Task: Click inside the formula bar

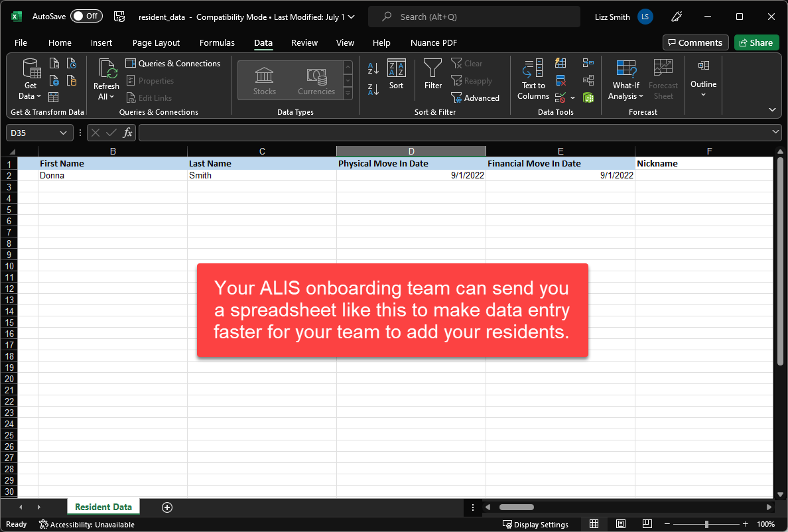Action: pyautogui.click(x=454, y=133)
